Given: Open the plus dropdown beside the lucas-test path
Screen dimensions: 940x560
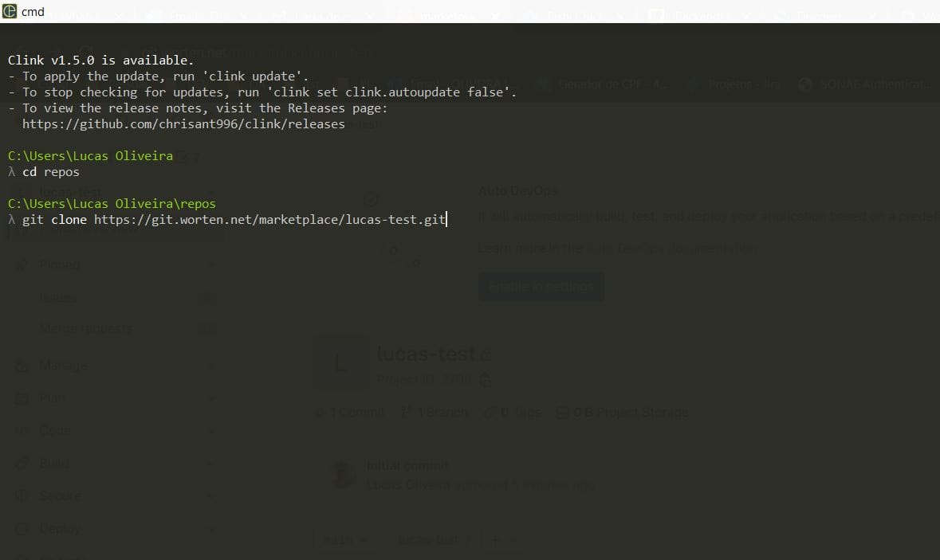Looking at the screenshot, I should click(501, 539).
